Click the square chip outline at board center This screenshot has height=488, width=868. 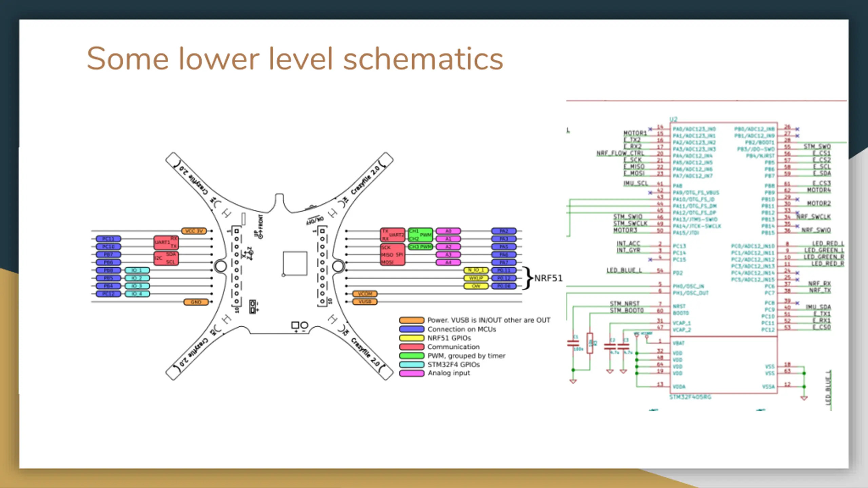pos(295,263)
